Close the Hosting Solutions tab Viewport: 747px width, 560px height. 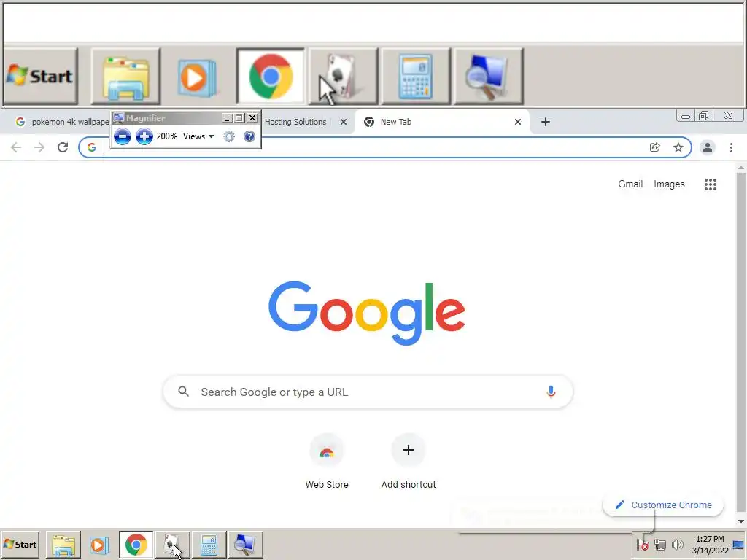[343, 122]
